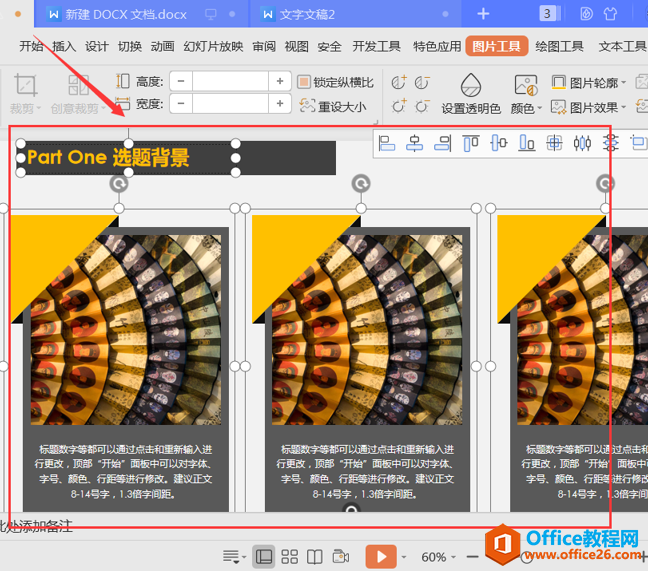
Task: Click Reset Size (重设大小)
Action: (333, 107)
